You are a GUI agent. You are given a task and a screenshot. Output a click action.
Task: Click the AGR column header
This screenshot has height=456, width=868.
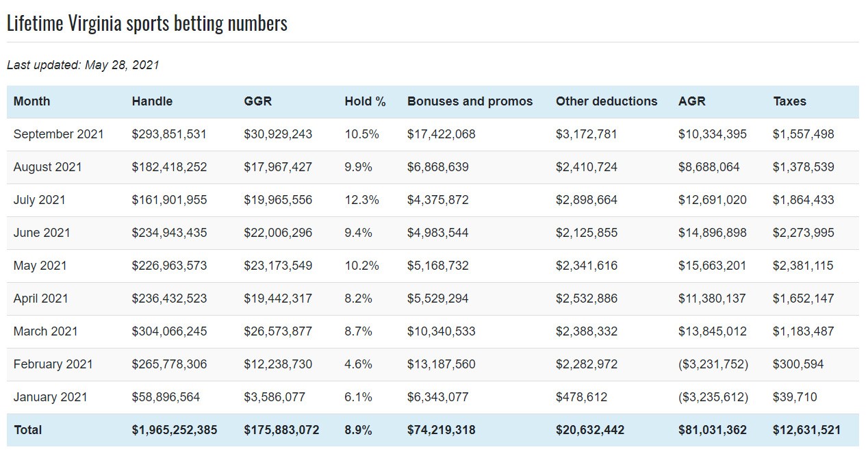691,101
